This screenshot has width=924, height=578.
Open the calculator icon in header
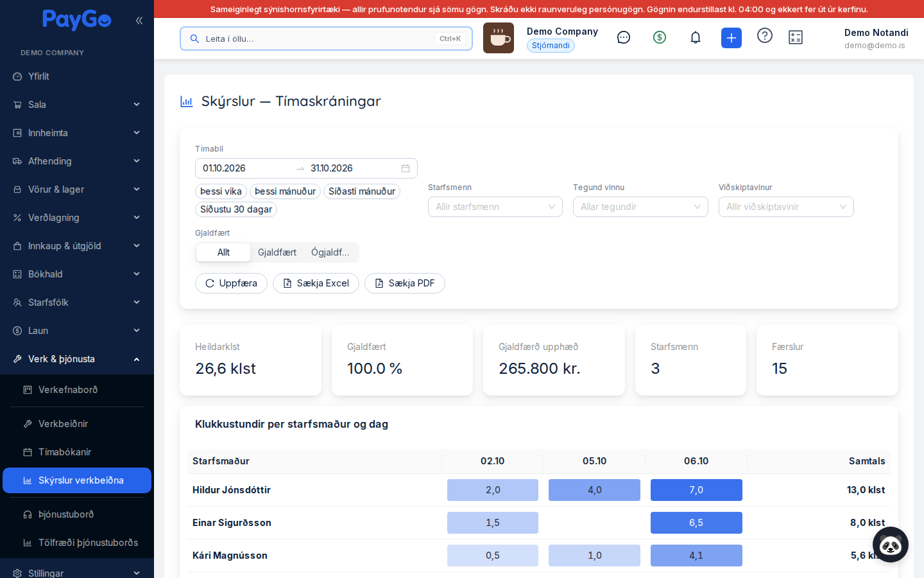pos(796,37)
